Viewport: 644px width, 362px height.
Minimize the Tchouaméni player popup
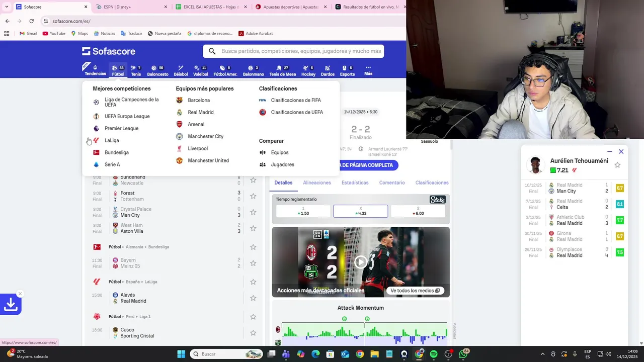click(x=609, y=151)
